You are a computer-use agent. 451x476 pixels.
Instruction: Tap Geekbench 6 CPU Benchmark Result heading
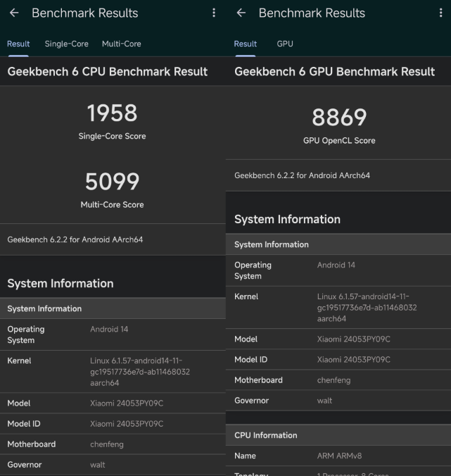(108, 72)
